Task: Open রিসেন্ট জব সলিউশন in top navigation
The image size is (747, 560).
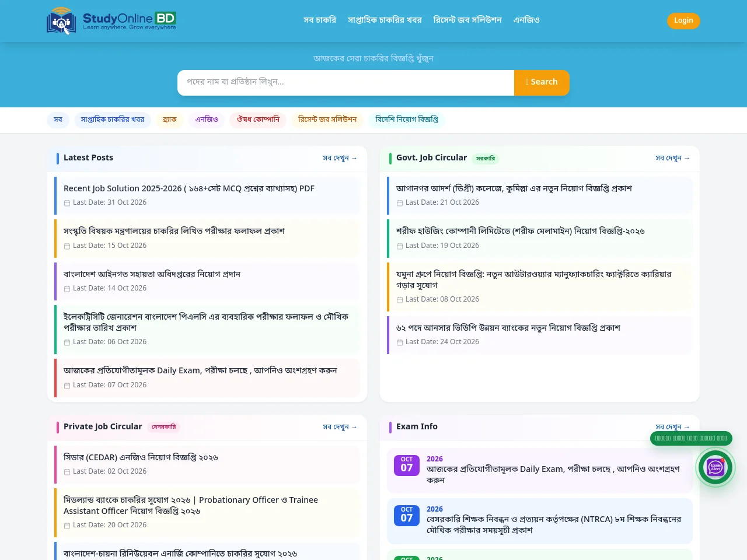Action: pos(467,20)
